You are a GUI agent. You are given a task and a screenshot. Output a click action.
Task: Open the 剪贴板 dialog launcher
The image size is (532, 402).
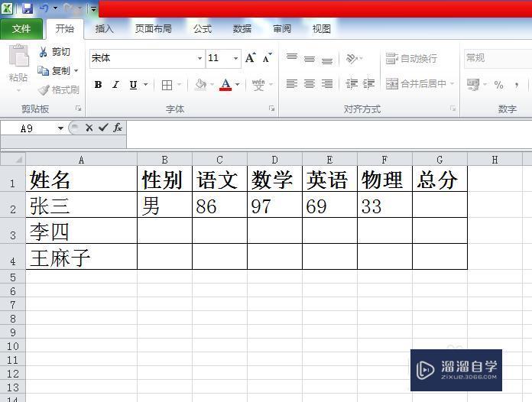pos(79,109)
